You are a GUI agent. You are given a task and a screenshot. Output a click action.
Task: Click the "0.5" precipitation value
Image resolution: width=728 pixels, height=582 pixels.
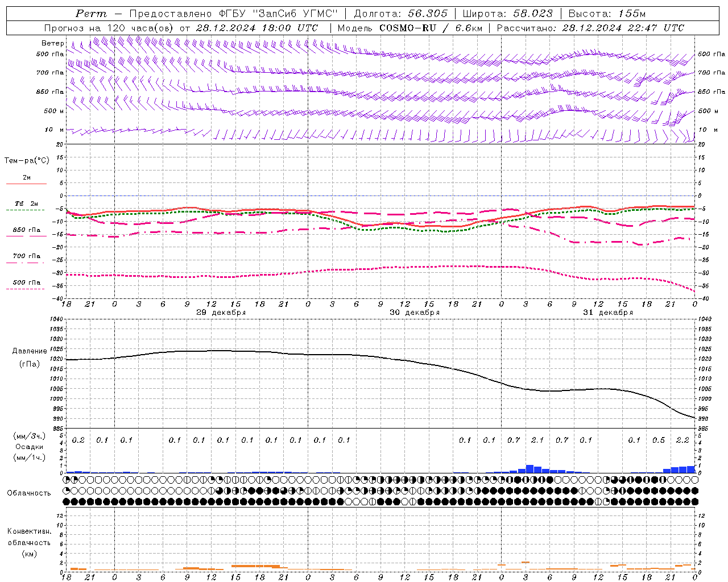(x=659, y=440)
